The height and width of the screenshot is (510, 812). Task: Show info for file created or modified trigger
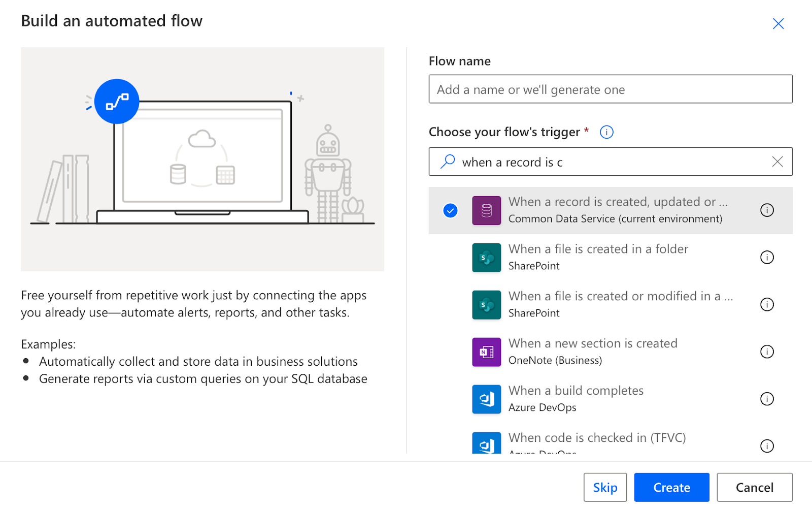pos(767,305)
